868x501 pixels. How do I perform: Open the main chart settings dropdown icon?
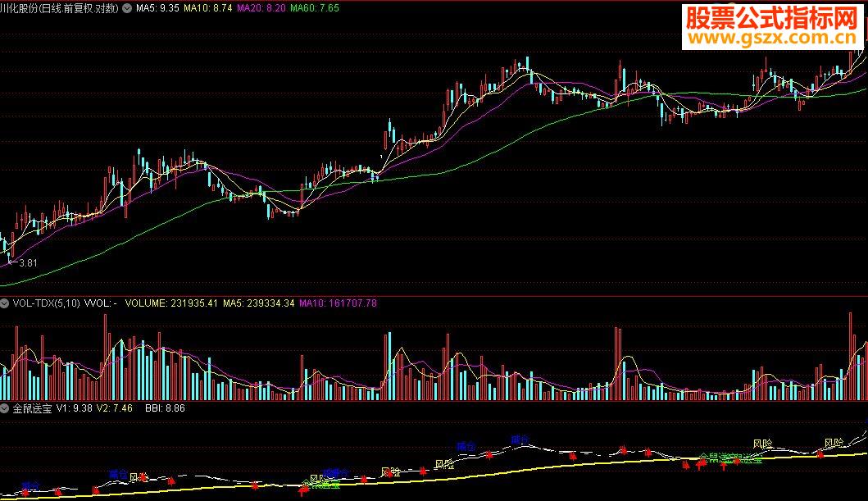[127, 8]
